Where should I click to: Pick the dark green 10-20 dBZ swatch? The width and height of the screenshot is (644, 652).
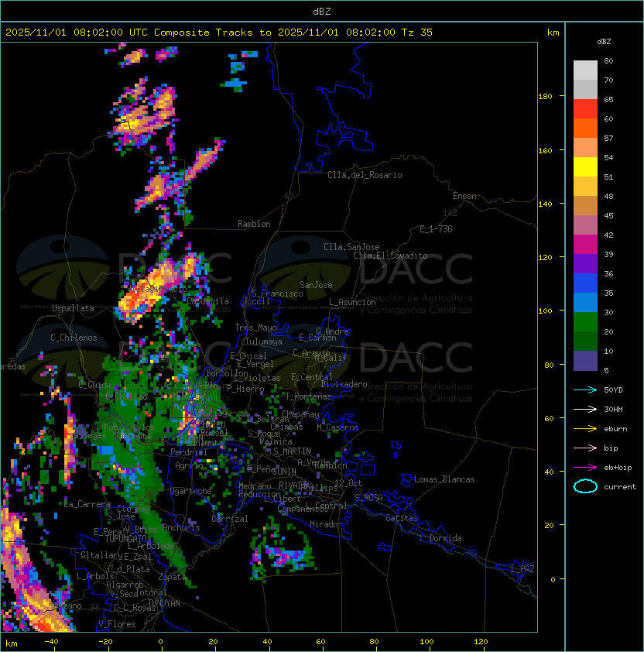(585, 341)
